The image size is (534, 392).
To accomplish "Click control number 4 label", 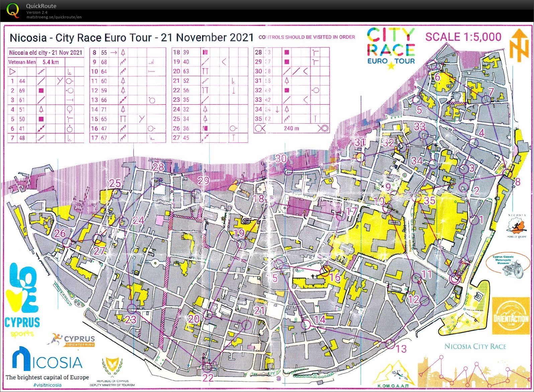I will coord(481,133).
